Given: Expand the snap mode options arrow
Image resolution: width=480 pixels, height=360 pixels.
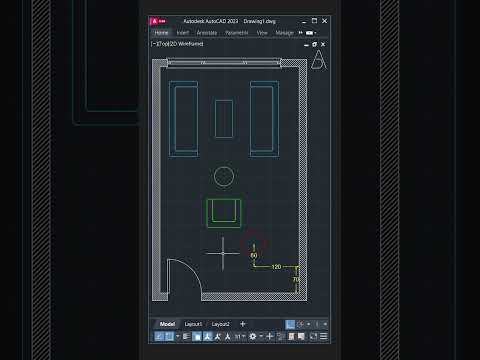Looking at the screenshot, I should click(309, 324).
